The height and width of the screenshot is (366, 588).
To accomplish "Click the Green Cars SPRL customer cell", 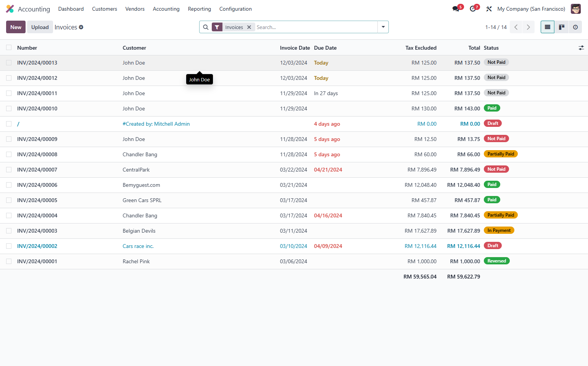I will [x=142, y=200].
